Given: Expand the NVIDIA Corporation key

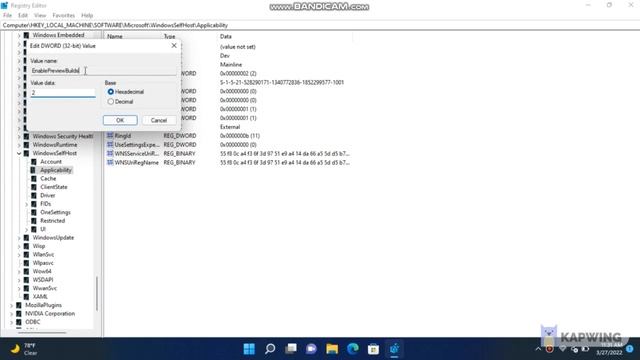Looking at the screenshot, I should [11, 314].
